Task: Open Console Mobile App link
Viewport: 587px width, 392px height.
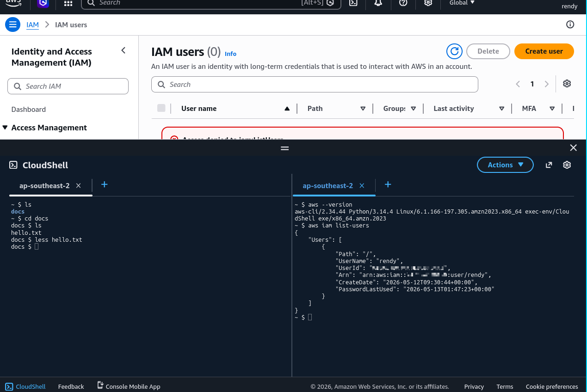Action: point(129,386)
